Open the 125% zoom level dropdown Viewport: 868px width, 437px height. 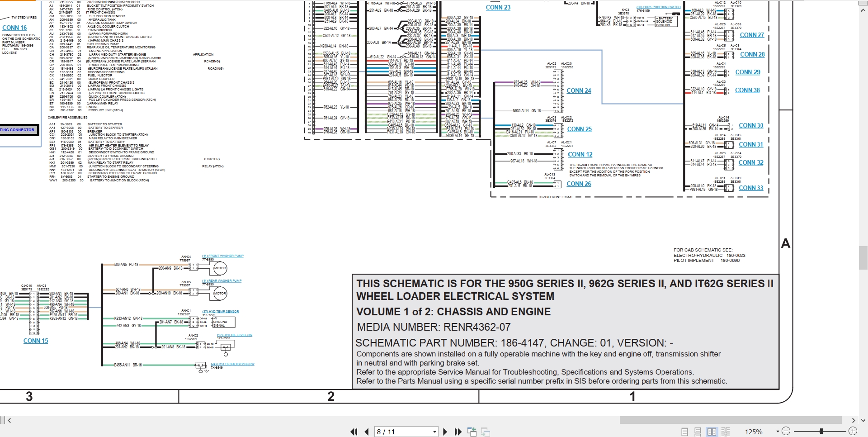pos(778,432)
